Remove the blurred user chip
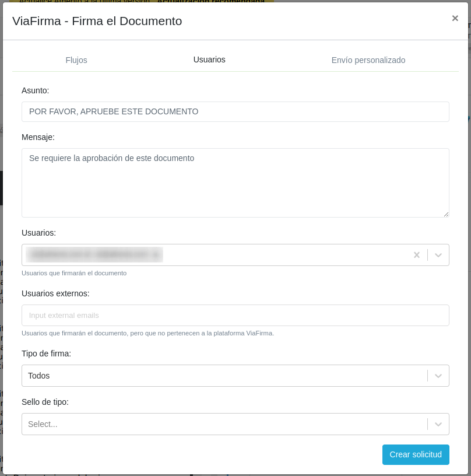 pyautogui.click(x=155, y=255)
